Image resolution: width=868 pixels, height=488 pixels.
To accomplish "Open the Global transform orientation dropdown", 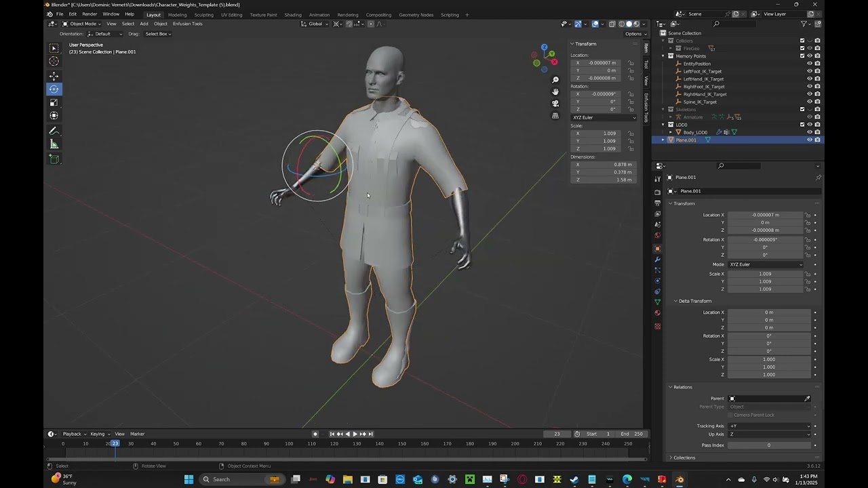I will click(x=315, y=24).
